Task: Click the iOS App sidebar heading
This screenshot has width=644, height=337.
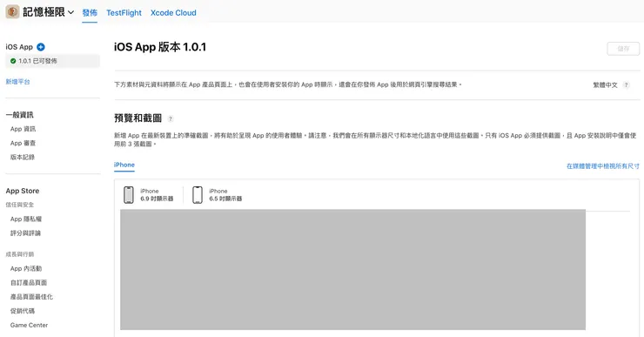Action: pos(19,47)
